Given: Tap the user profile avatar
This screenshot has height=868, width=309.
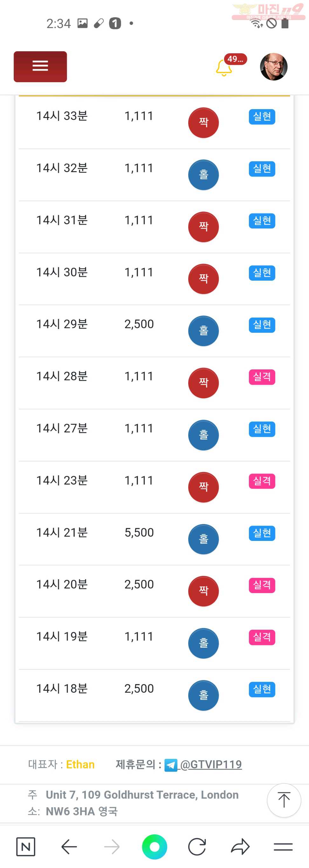Looking at the screenshot, I should pos(274,67).
